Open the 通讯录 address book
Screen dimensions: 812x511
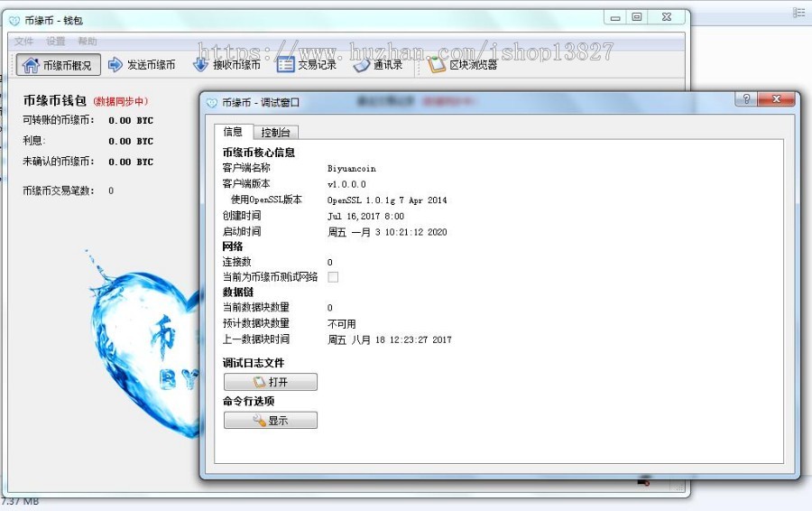378,65
